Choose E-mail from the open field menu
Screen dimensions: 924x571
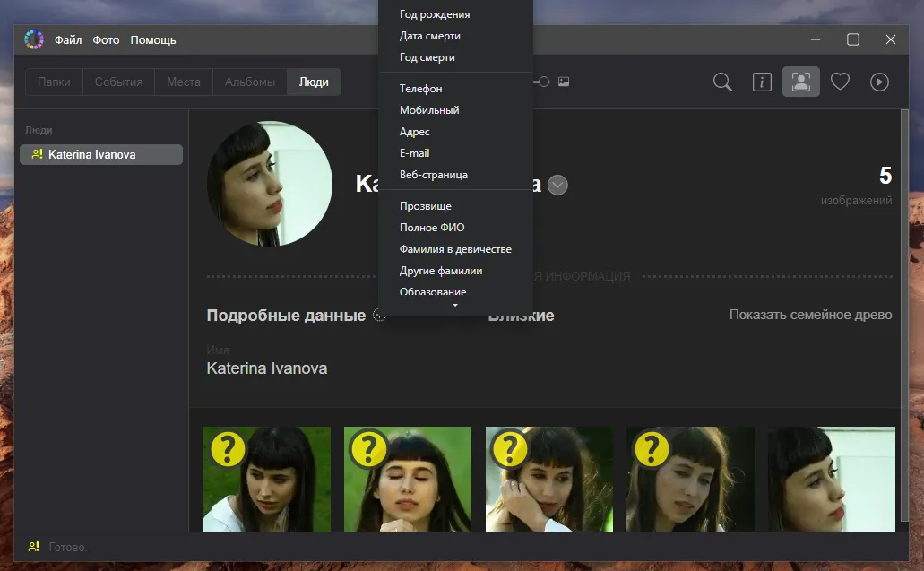(x=414, y=153)
